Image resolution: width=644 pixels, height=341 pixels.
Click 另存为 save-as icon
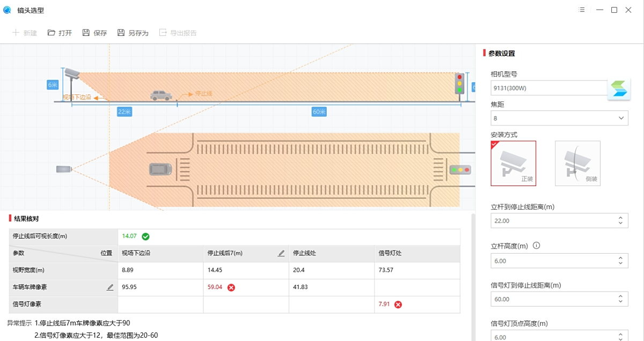[121, 33]
